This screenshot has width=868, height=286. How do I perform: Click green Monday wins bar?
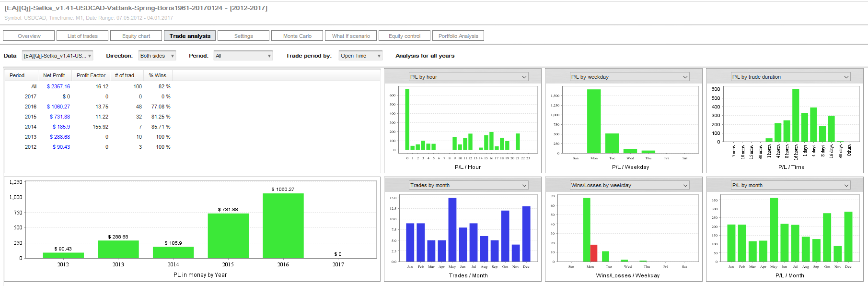coord(587,230)
